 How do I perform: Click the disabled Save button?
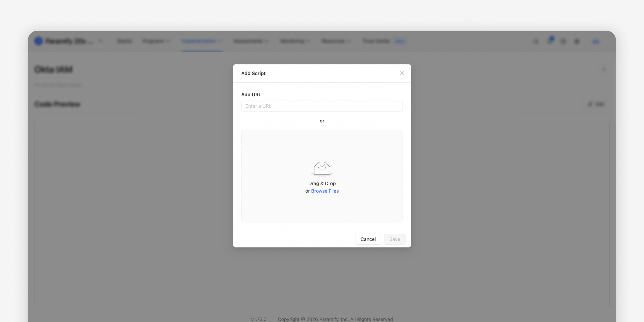(394, 239)
